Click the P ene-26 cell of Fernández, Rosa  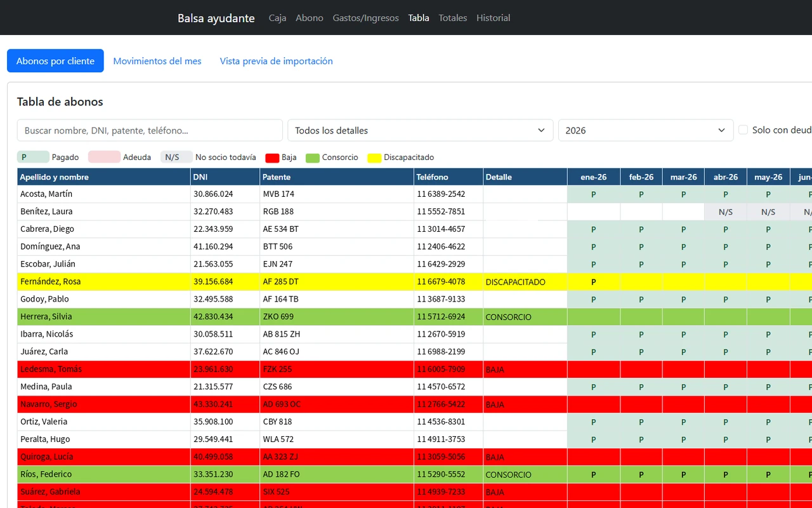[x=594, y=282]
